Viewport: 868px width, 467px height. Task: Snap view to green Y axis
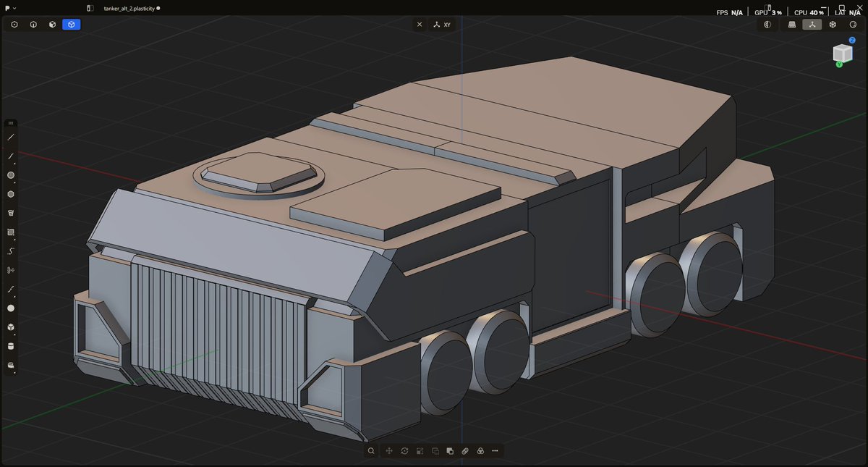click(x=839, y=64)
